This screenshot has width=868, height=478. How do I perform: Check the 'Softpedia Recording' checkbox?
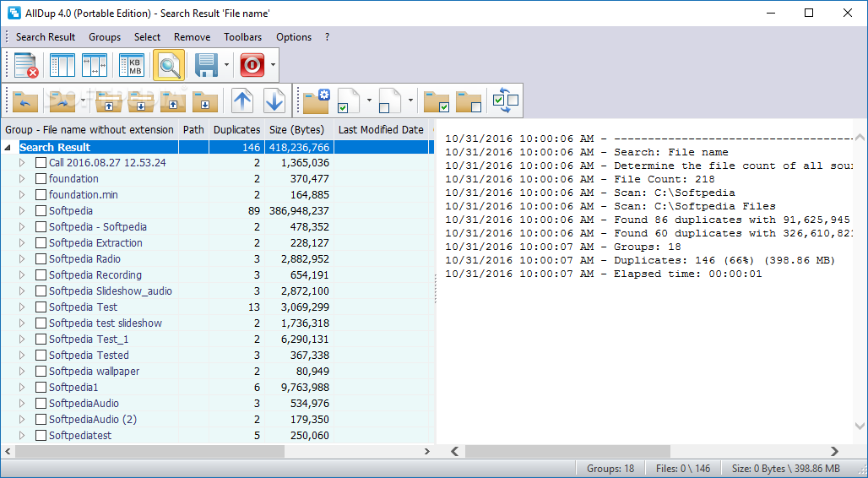41,275
